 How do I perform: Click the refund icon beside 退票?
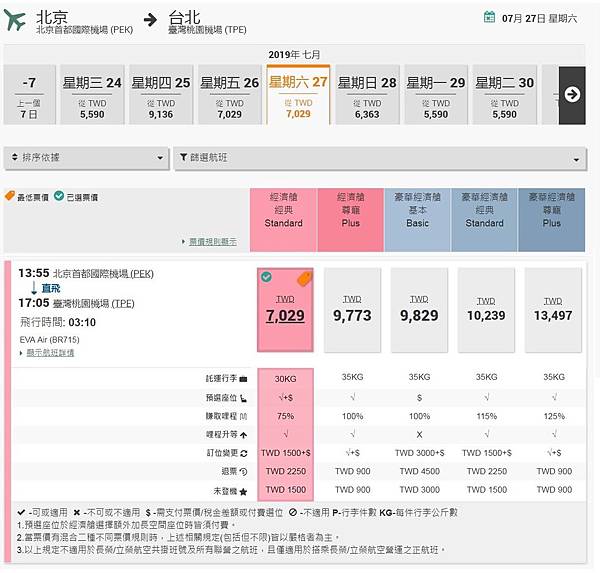click(243, 471)
